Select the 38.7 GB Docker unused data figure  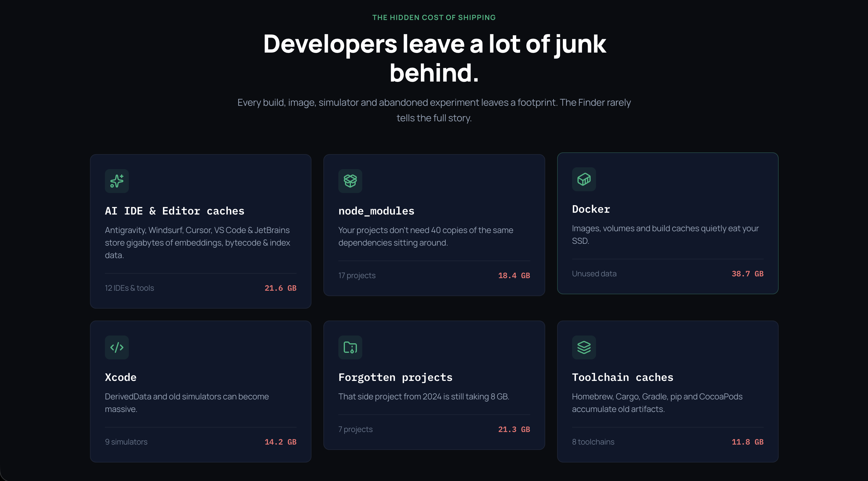747,274
